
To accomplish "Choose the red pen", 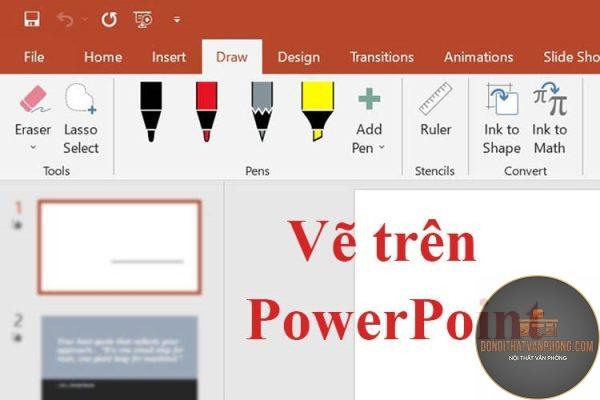I will 206,112.
